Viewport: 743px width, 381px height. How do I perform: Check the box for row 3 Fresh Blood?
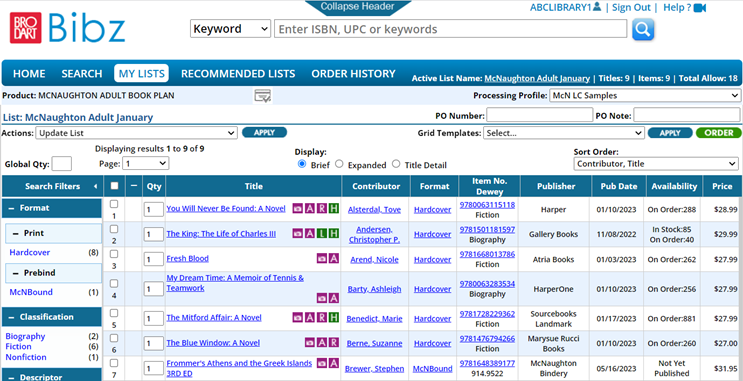coord(114,254)
